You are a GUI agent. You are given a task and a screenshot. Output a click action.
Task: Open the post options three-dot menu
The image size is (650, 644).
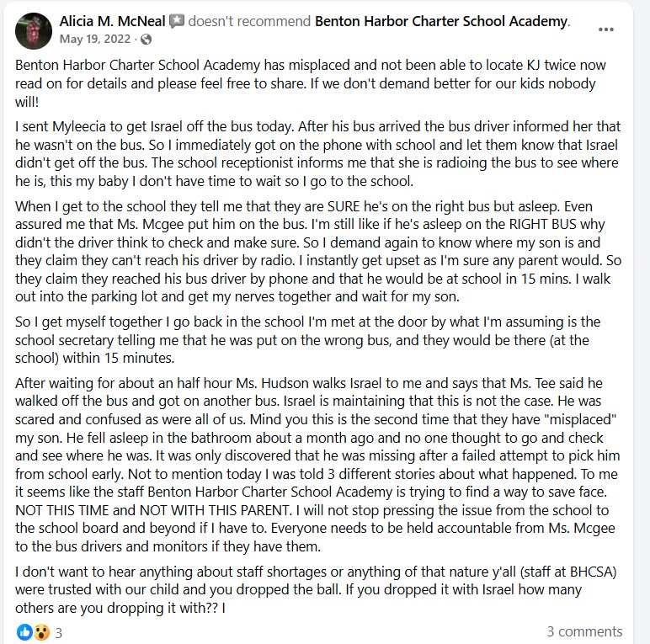tap(606, 29)
